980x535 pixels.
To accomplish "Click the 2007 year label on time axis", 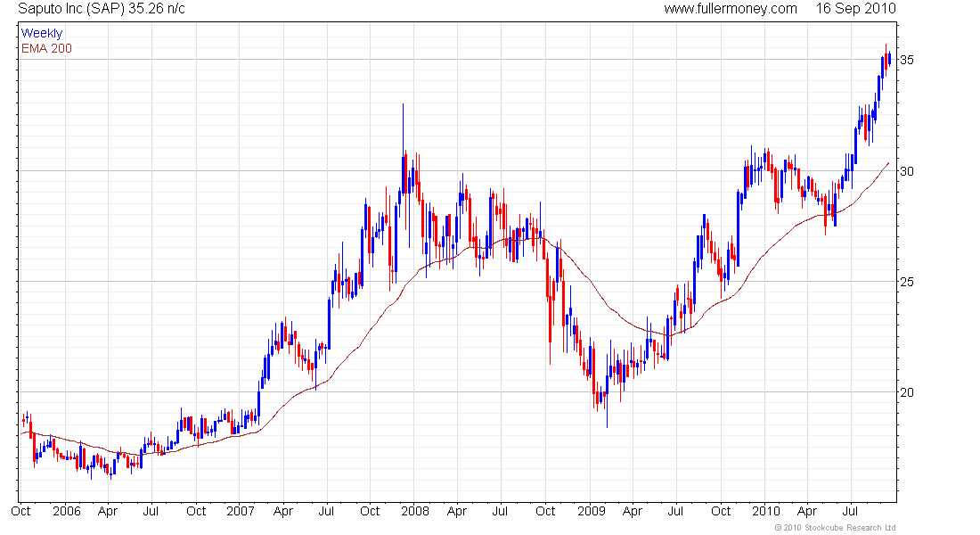I will [x=240, y=511].
